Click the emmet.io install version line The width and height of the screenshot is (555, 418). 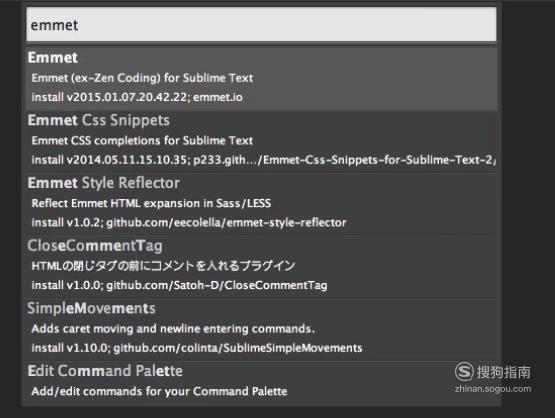tap(137, 97)
